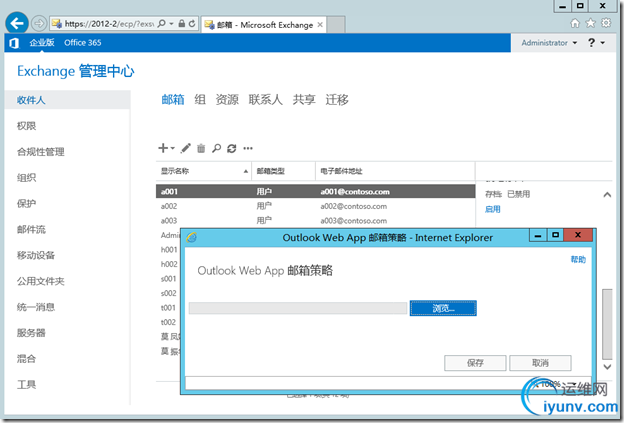This screenshot has height=423, width=624.
Task: Select the a002 mailbox row
Action: pos(316,206)
